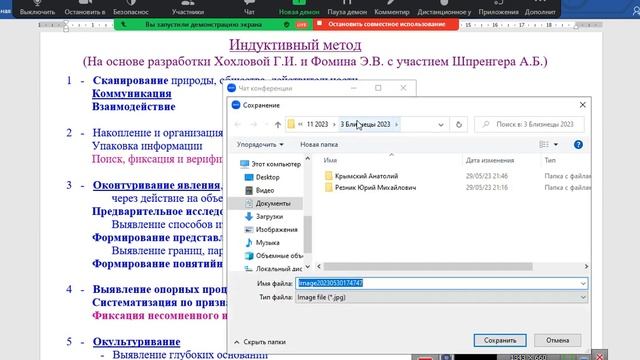Select 3 Близнецы 2023 breadcrumb segment
640x360 pixels.
click(365, 124)
